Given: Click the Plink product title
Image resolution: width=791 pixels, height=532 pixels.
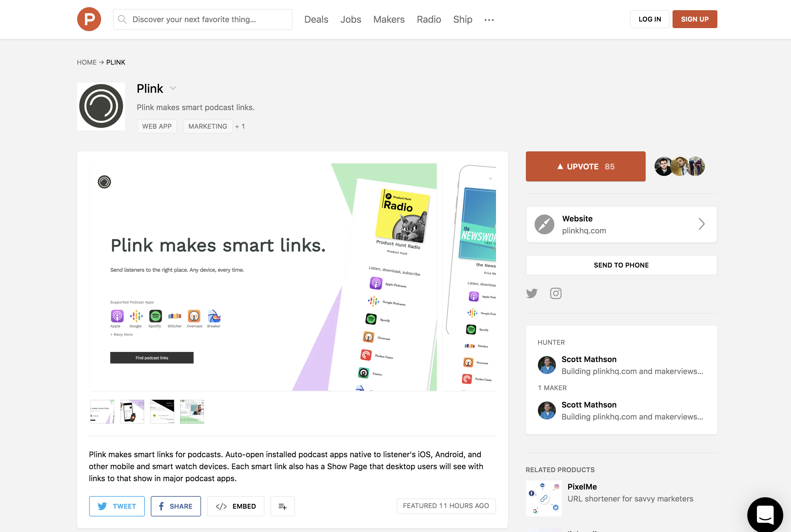Looking at the screenshot, I should (150, 89).
